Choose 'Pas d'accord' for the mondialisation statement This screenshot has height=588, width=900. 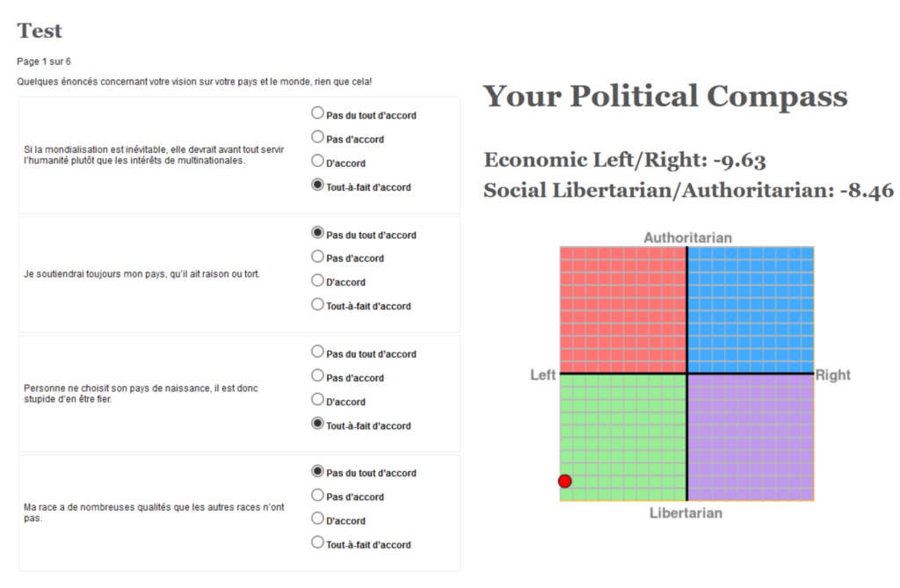pos(317,136)
